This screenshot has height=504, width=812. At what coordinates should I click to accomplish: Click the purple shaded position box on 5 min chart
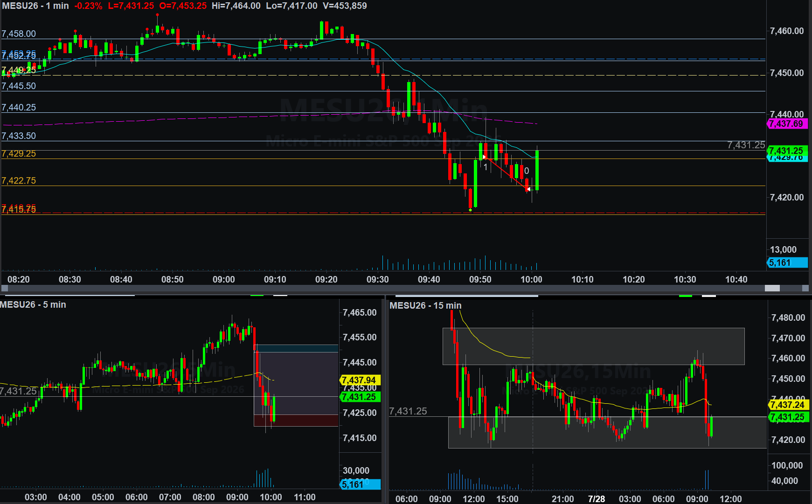[296, 383]
